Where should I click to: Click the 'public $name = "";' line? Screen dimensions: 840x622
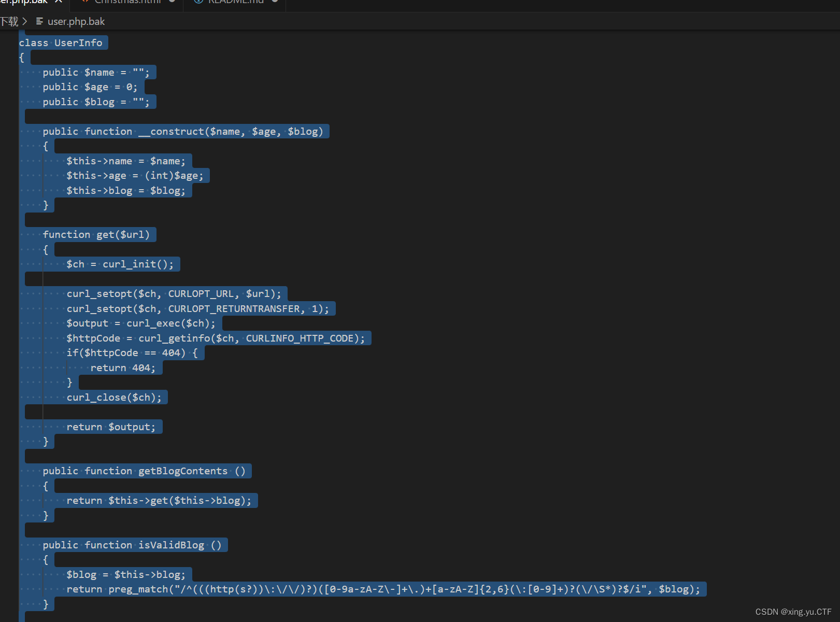pos(96,73)
